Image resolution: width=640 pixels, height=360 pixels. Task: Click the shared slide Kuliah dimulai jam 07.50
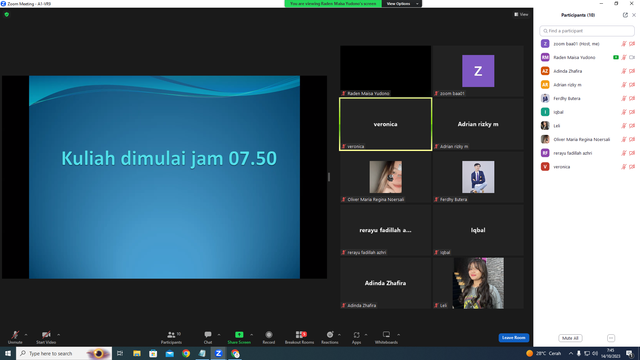(x=164, y=177)
